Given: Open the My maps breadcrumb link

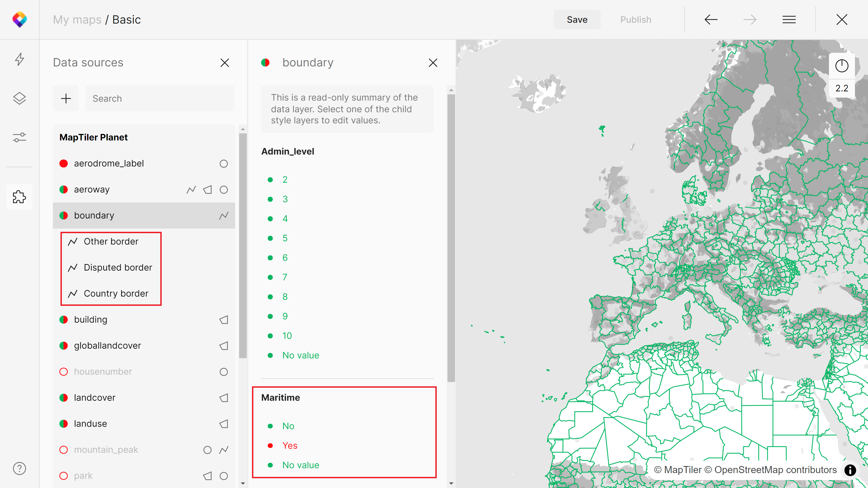Looking at the screenshot, I should point(77,20).
